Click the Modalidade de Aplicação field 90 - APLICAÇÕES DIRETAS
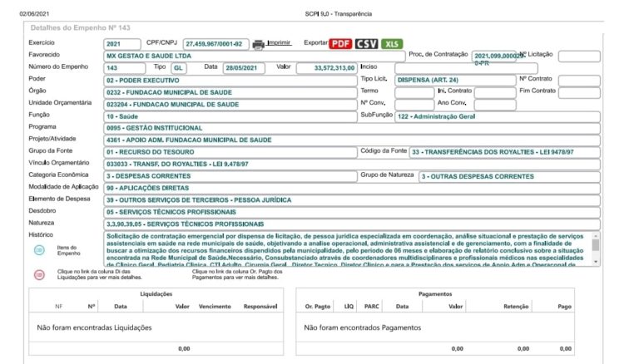This screenshot has width=624, height=364. (x=352, y=188)
